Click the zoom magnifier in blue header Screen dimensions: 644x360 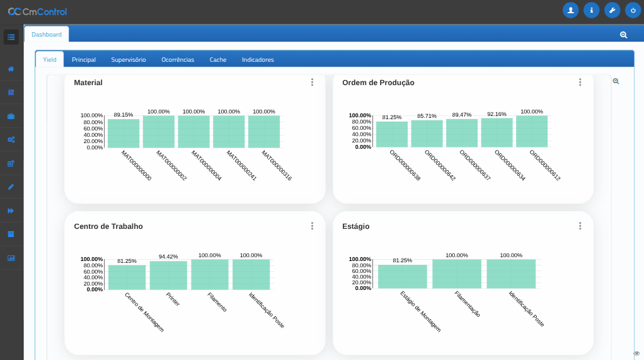[x=623, y=35]
